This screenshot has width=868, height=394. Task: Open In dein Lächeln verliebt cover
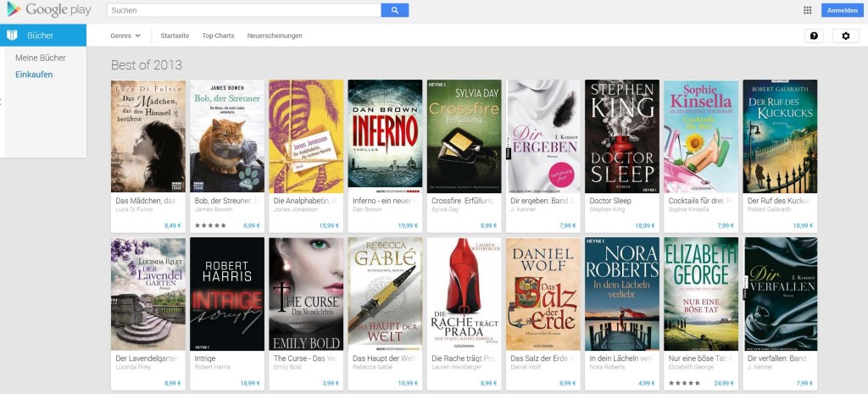621,294
